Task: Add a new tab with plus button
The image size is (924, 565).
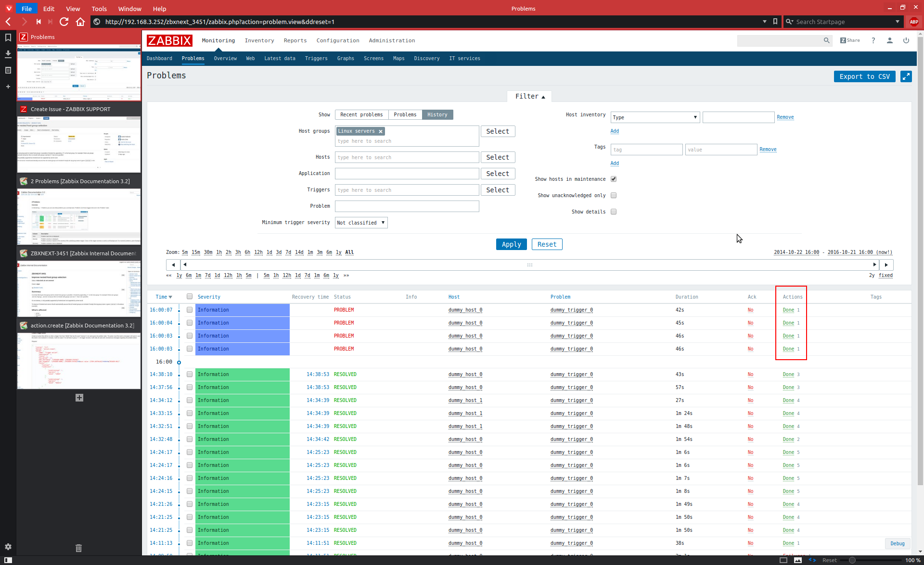Action: coord(79,398)
